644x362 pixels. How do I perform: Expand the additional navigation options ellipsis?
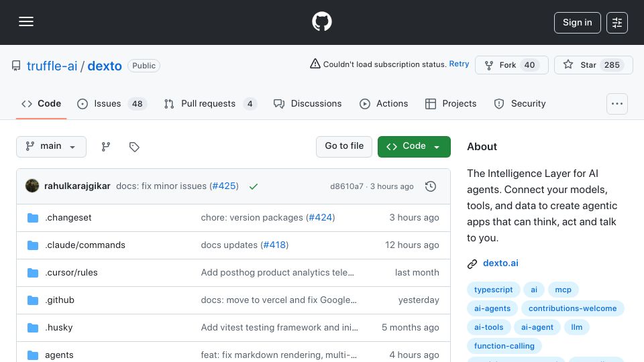[617, 104]
